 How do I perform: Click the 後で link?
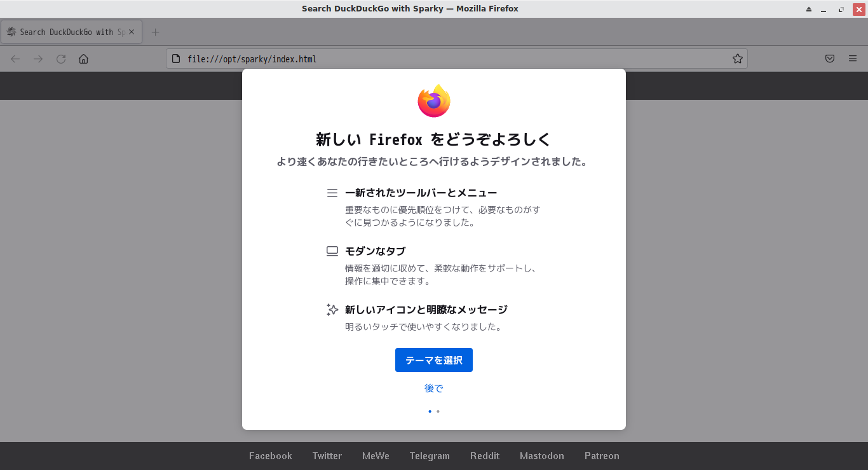[434, 388]
